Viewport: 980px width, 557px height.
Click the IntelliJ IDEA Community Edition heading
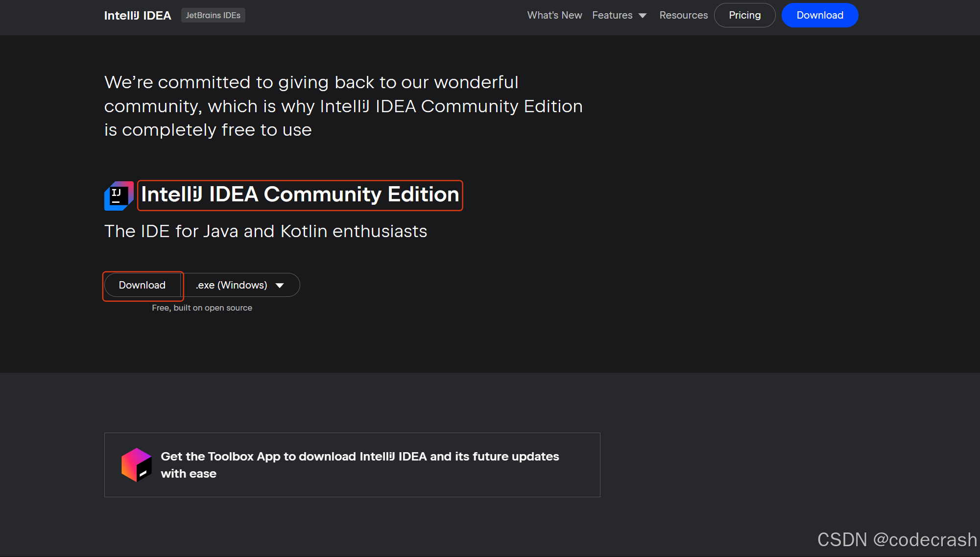(300, 195)
